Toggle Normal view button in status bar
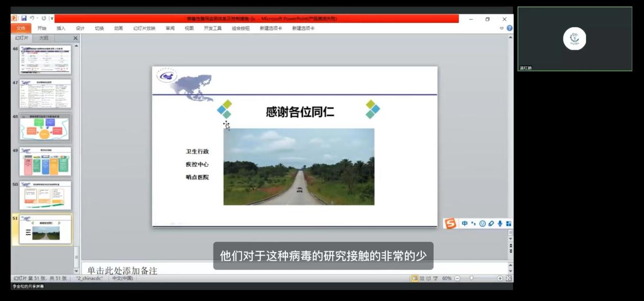 (x=415, y=279)
